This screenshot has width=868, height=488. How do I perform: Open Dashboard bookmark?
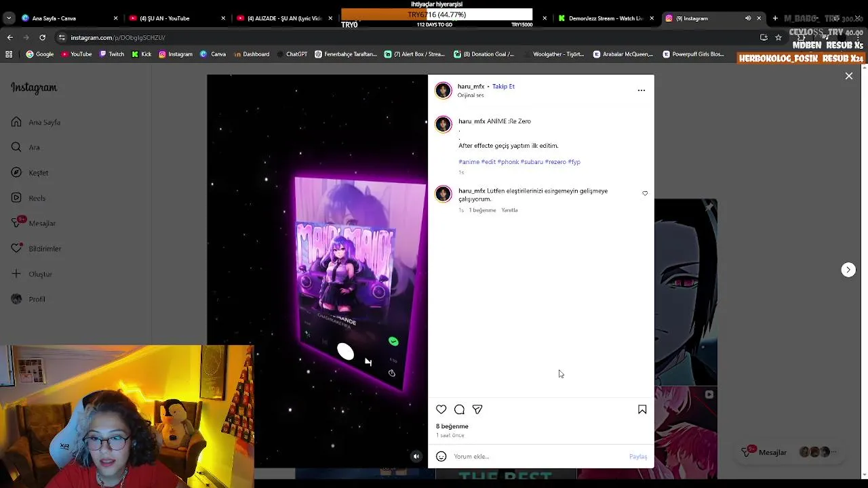(x=252, y=54)
